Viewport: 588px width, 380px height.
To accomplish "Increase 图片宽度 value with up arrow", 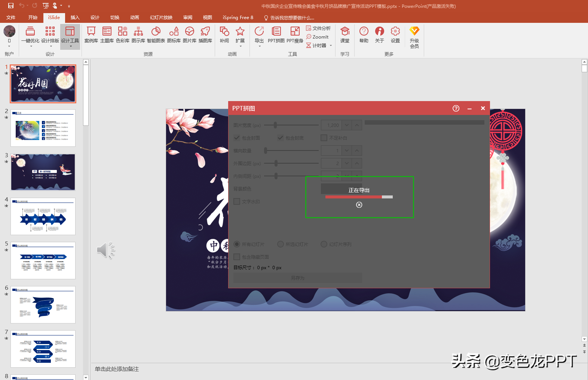I will click(x=357, y=125).
